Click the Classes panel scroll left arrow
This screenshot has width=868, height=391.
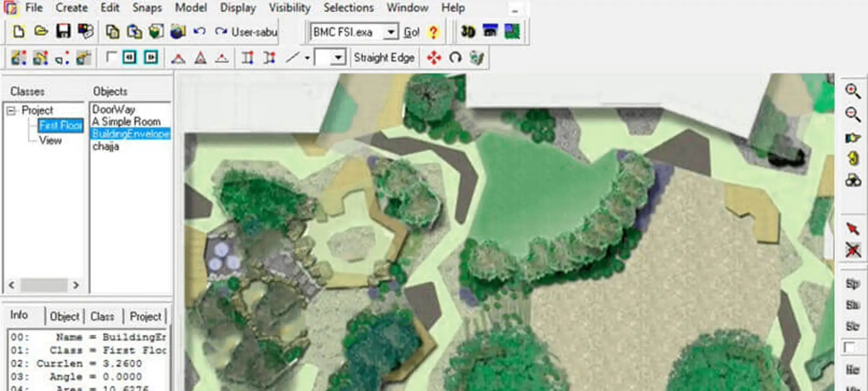[x=12, y=285]
